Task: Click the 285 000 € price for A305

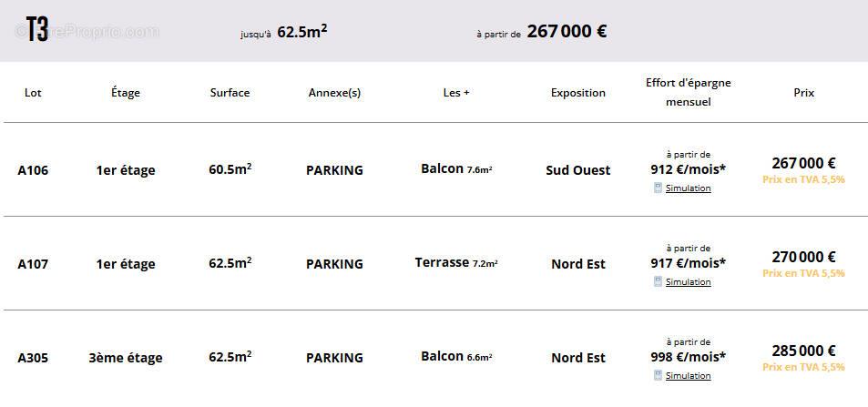Action: click(803, 351)
